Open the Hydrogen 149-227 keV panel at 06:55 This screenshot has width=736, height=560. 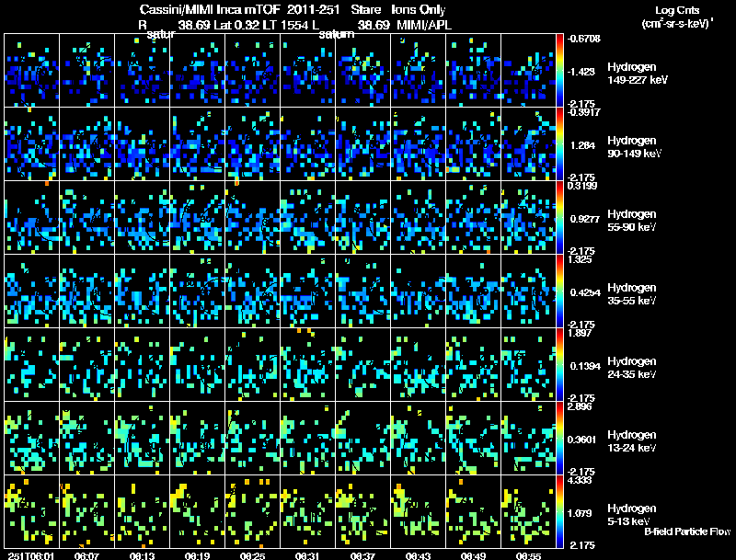[528, 70]
